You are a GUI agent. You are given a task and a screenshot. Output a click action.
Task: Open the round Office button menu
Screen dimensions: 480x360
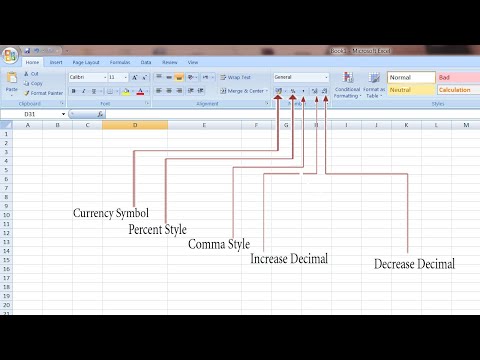pos(10,55)
